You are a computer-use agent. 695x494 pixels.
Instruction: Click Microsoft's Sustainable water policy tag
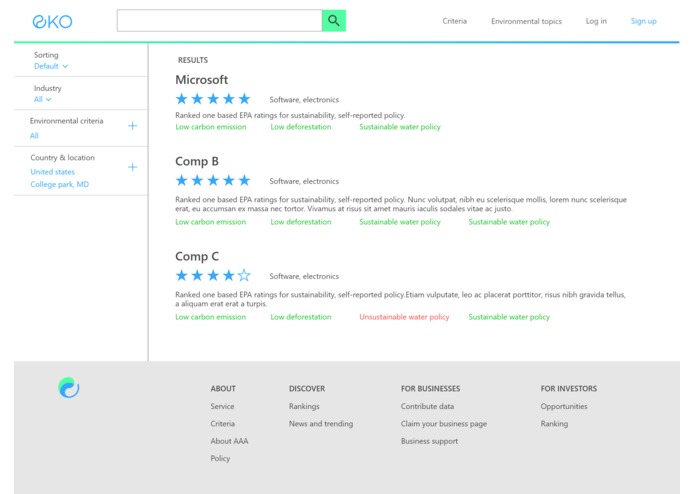pyautogui.click(x=400, y=127)
